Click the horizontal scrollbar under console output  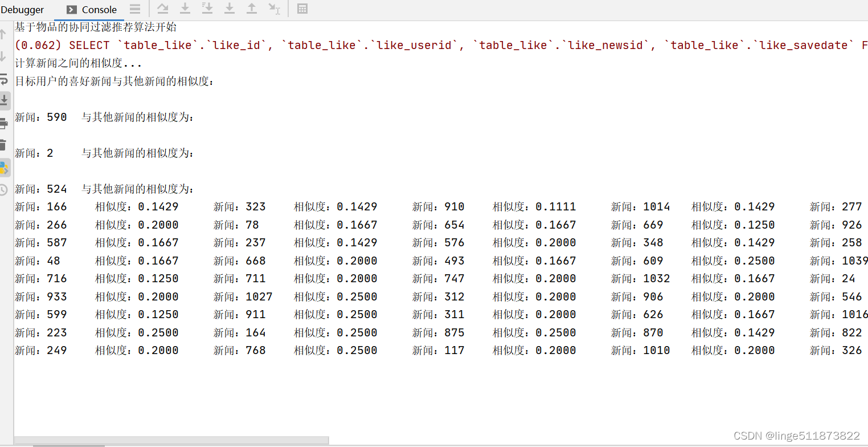(x=171, y=440)
